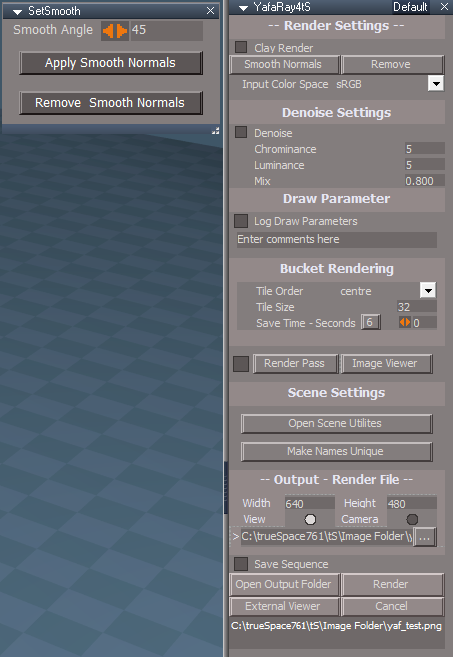This screenshot has height=657, width=453.
Task: Click the Smooth Angle orange arrow stepper
Action: [x=115, y=31]
